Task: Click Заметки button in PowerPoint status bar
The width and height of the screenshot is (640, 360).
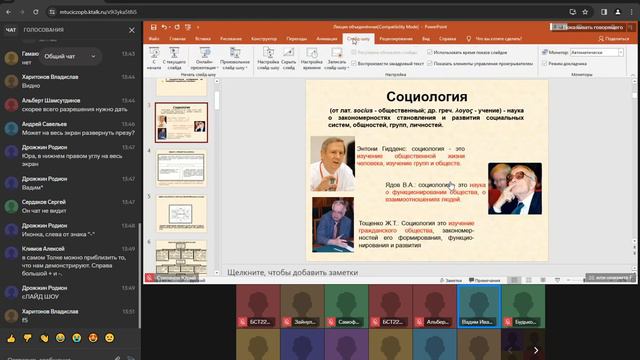Action: pos(451,280)
